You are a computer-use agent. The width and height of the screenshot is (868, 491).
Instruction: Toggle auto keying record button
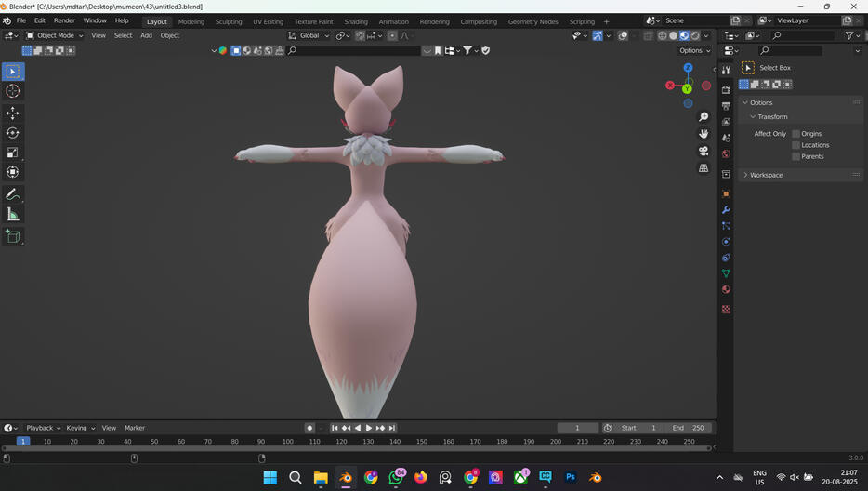(x=309, y=428)
